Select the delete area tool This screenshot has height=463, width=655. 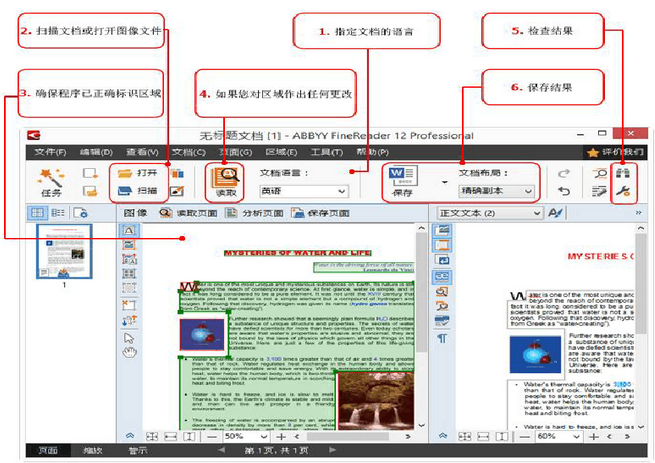coord(129,305)
